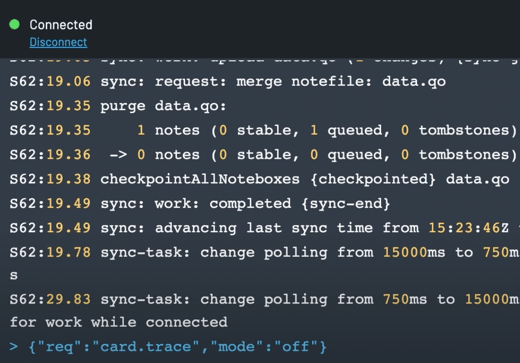The image size is (520, 363).
Task: Click the > prompt symbol before the command
Action: point(14,347)
